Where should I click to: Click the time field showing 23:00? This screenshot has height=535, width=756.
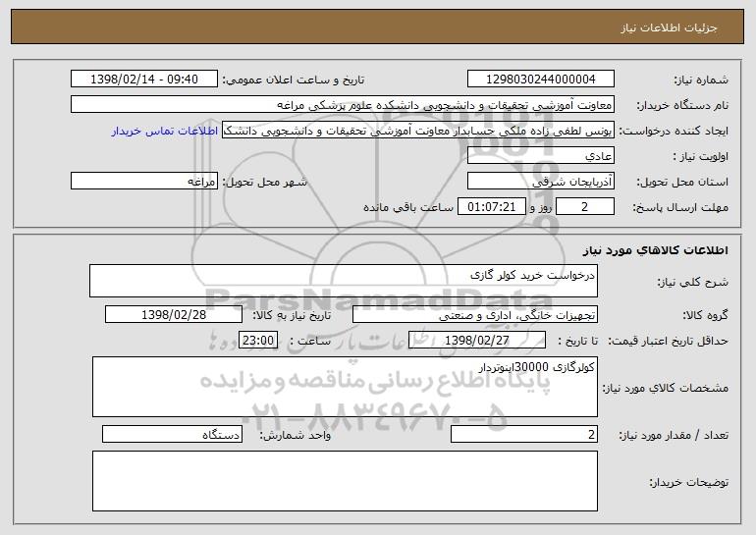click(x=258, y=341)
